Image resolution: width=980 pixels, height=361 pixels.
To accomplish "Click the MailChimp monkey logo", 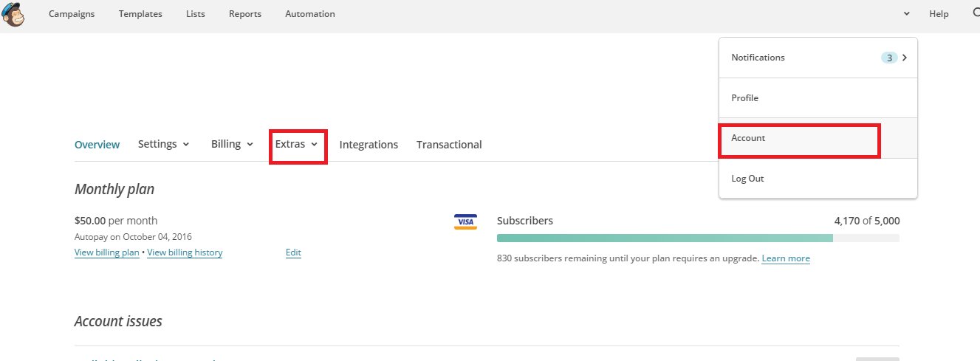I will (x=13, y=14).
